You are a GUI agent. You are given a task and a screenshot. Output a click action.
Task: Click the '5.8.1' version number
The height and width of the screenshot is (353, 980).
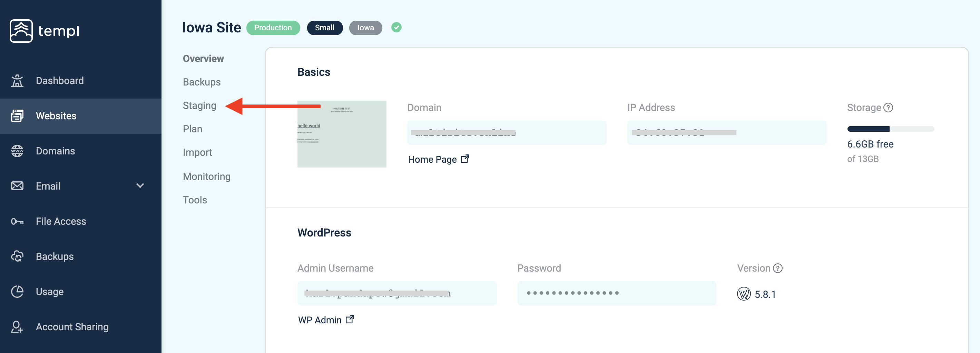pos(765,294)
